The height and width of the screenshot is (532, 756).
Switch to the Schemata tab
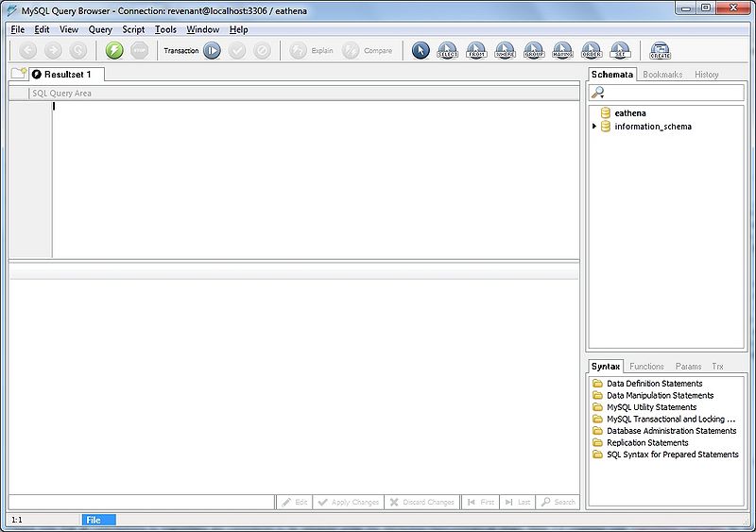pyautogui.click(x=611, y=75)
